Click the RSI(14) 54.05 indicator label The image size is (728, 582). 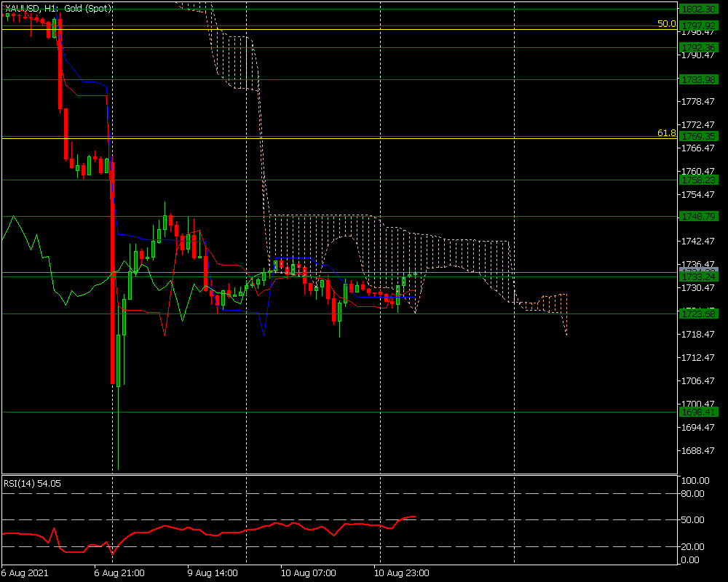(32, 484)
